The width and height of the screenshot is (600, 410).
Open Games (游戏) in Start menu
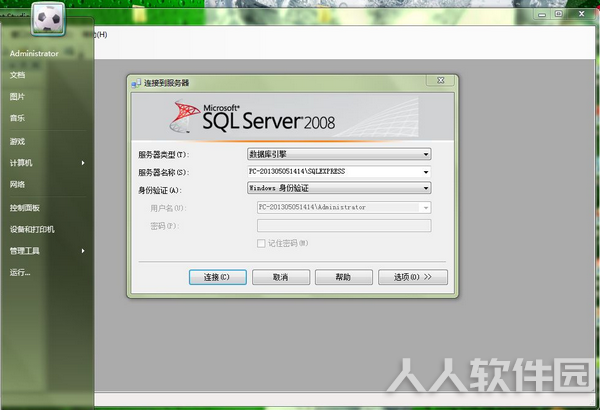[x=18, y=142]
